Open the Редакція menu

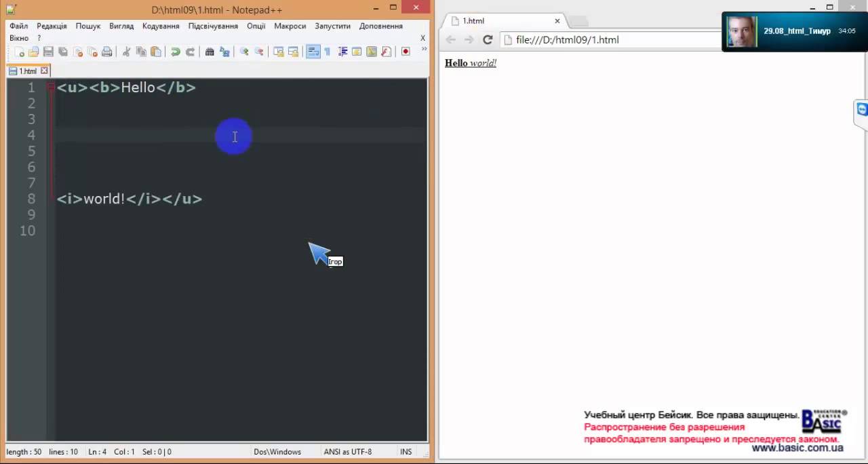(x=52, y=26)
